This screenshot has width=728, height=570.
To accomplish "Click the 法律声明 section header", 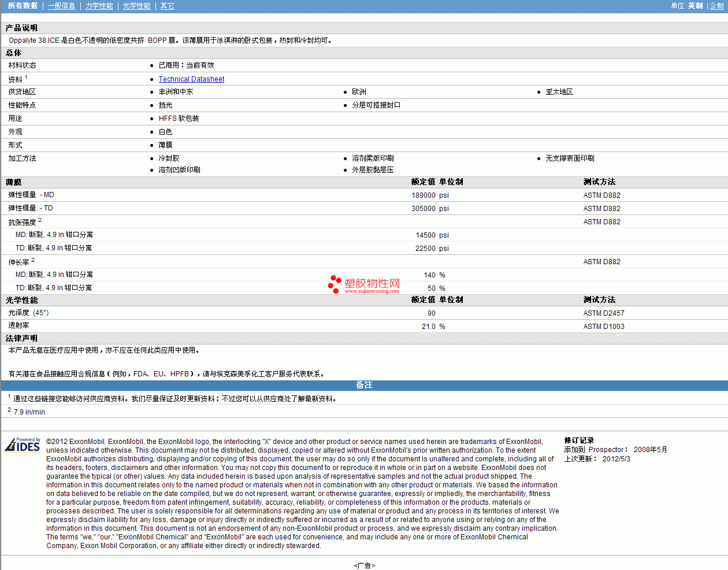I will point(21,338).
